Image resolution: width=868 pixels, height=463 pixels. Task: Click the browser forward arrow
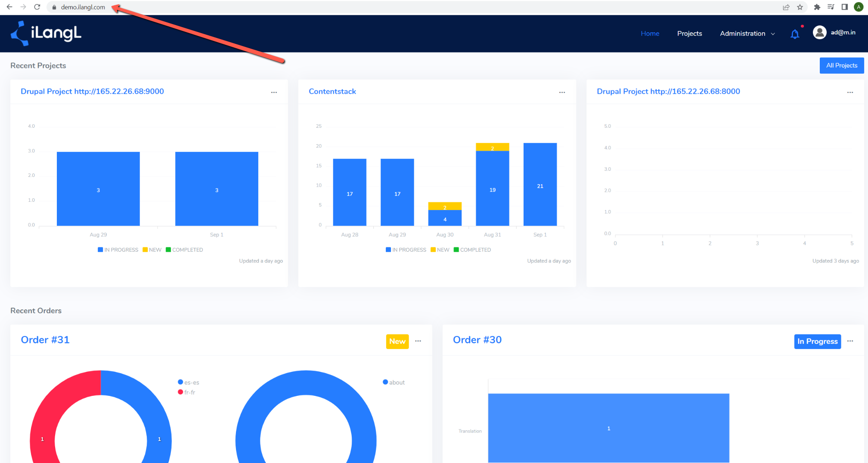[x=23, y=7]
